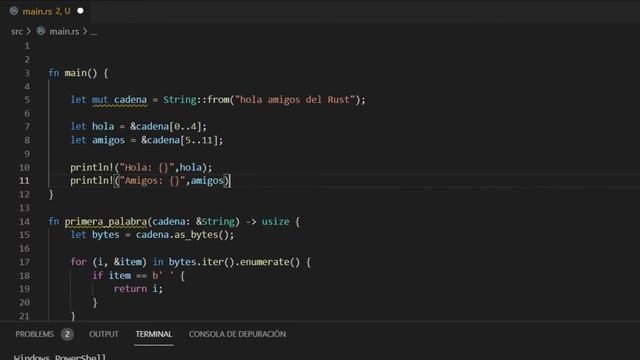
Task: Open the src breadcrumb folder
Action: point(17,31)
